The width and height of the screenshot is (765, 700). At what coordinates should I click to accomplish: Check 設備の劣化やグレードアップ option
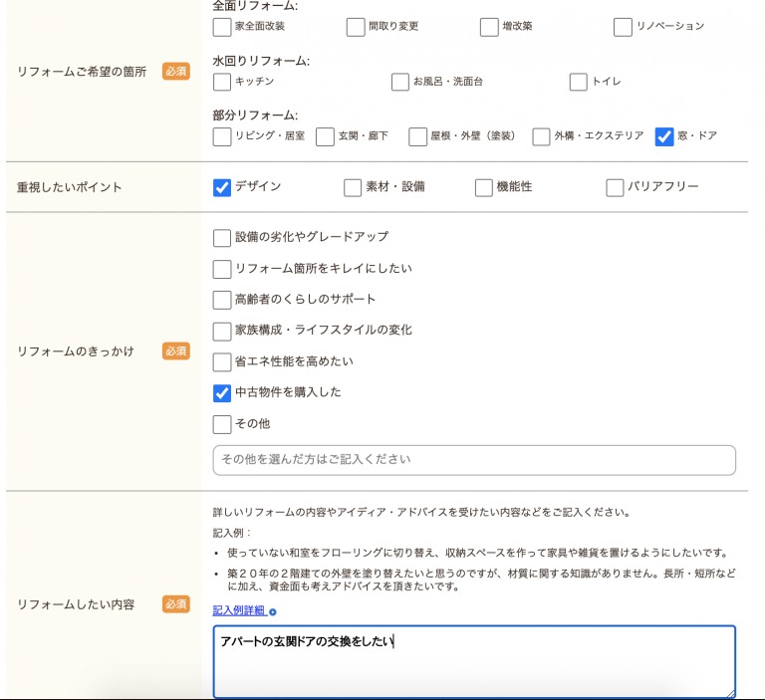pos(222,238)
